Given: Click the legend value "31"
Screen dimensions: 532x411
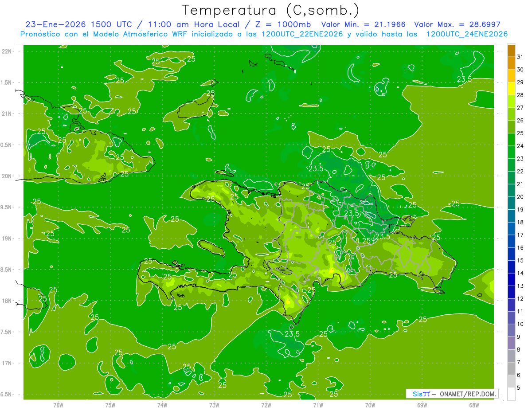Looking at the screenshot, I should coord(520,57).
